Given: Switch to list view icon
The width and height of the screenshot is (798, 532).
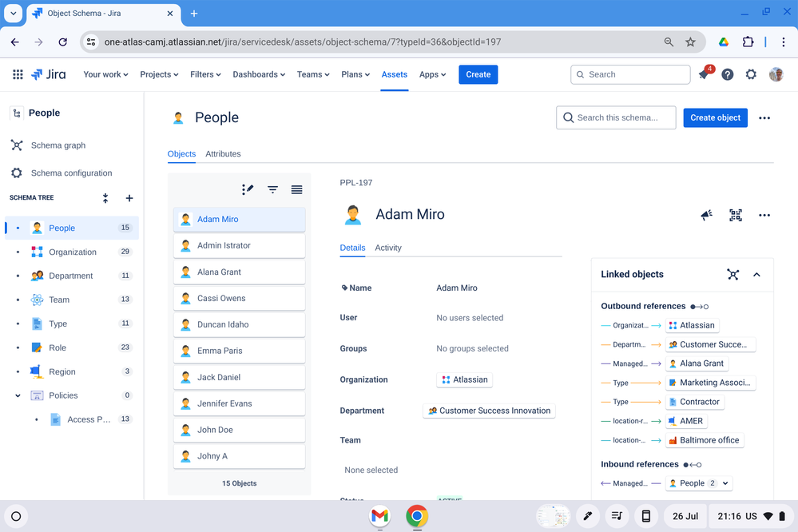Looking at the screenshot, I should 296,189.
